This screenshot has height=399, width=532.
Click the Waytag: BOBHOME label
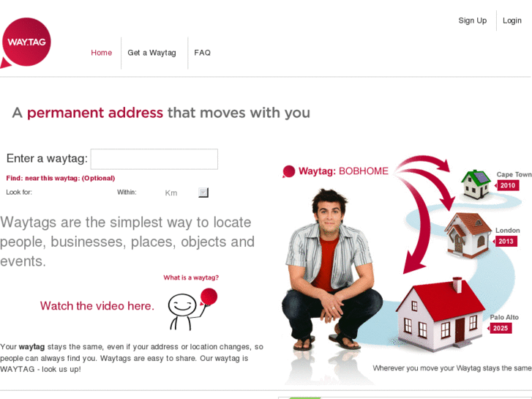pyautogui.click(x=343, y=171)
